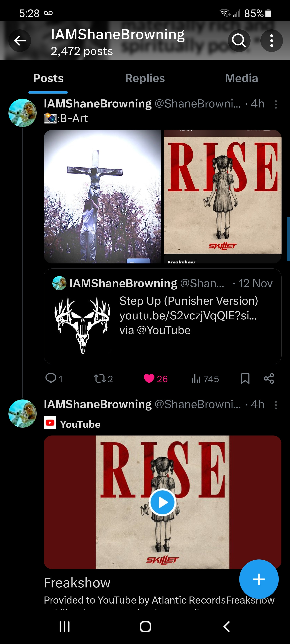Open the quoted Step Up (Punisher Version) post

pyautogui.click(x=163, y=316)
